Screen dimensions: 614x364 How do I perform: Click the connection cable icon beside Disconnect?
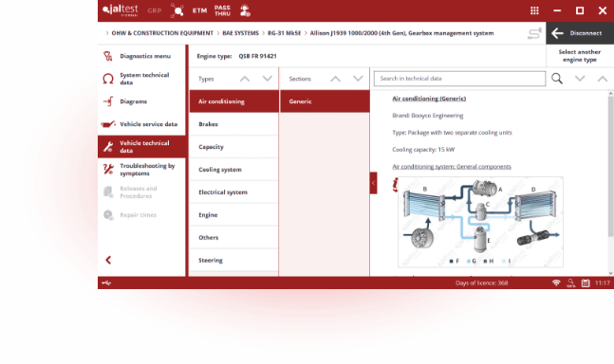[534, 33]
